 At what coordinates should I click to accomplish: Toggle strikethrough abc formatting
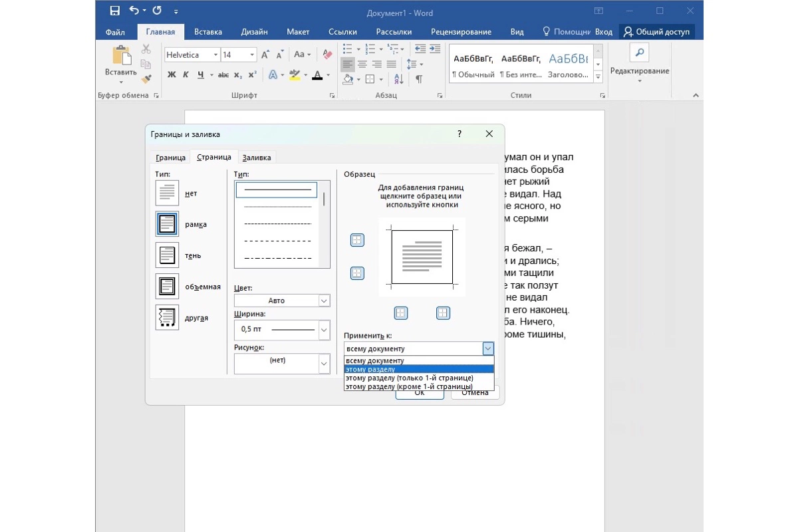point(223,74)
